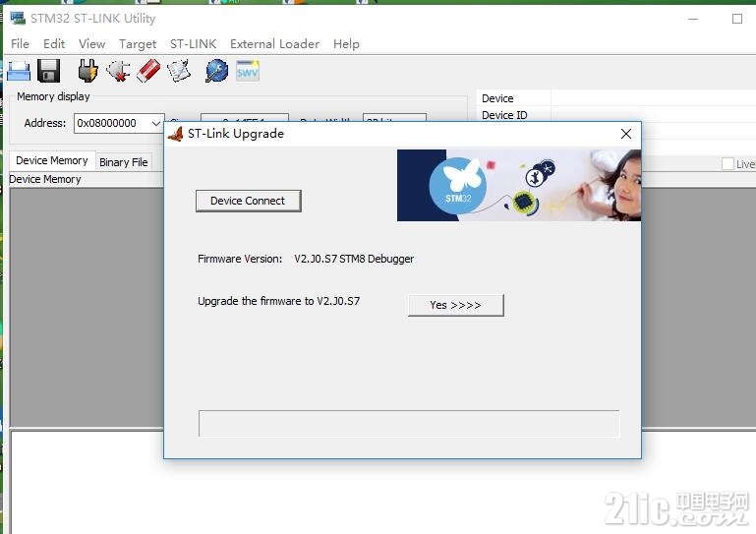Click the Full chip erase eraser icon
756x534 pixels.
pyautogui.click(x=148, y=71)
